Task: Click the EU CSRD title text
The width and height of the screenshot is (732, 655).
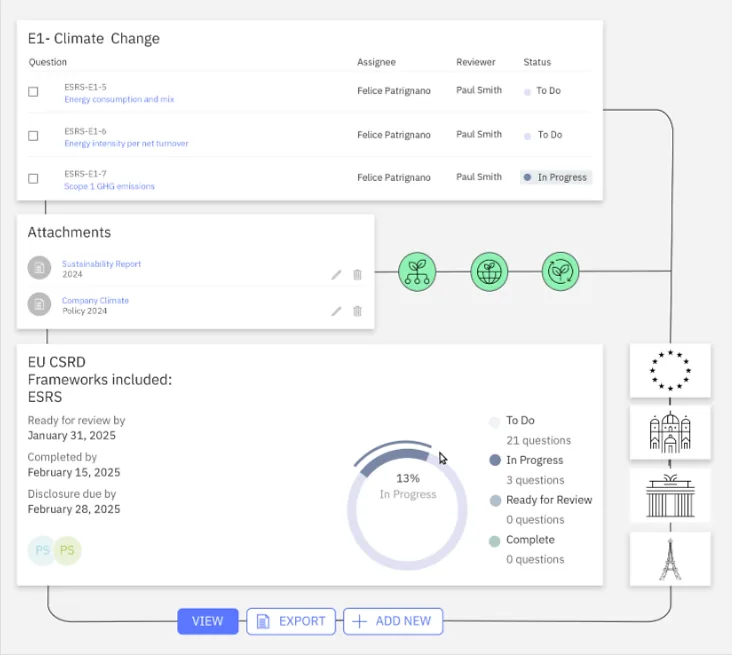Action: click(56, 362)
